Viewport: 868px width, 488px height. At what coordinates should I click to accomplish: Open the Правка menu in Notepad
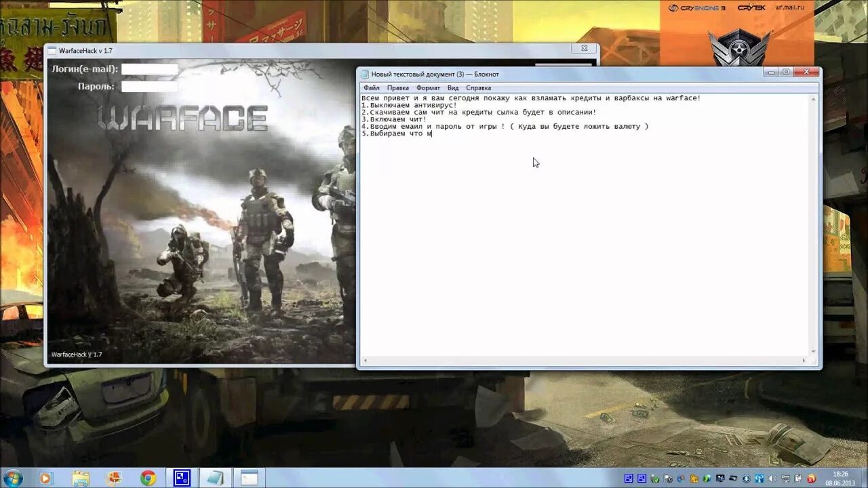pyautogui.click(x=398, y=87)
